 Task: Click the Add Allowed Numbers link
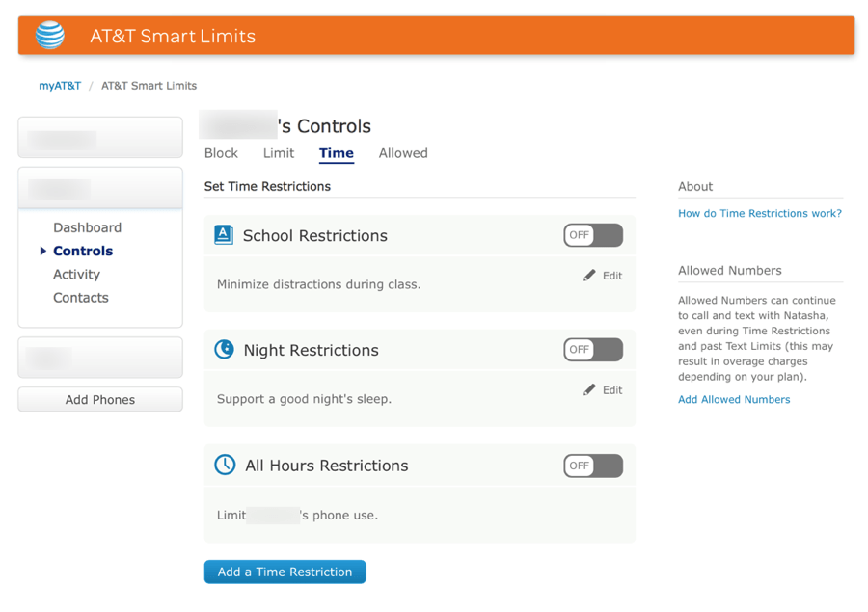tap(734, 400)
